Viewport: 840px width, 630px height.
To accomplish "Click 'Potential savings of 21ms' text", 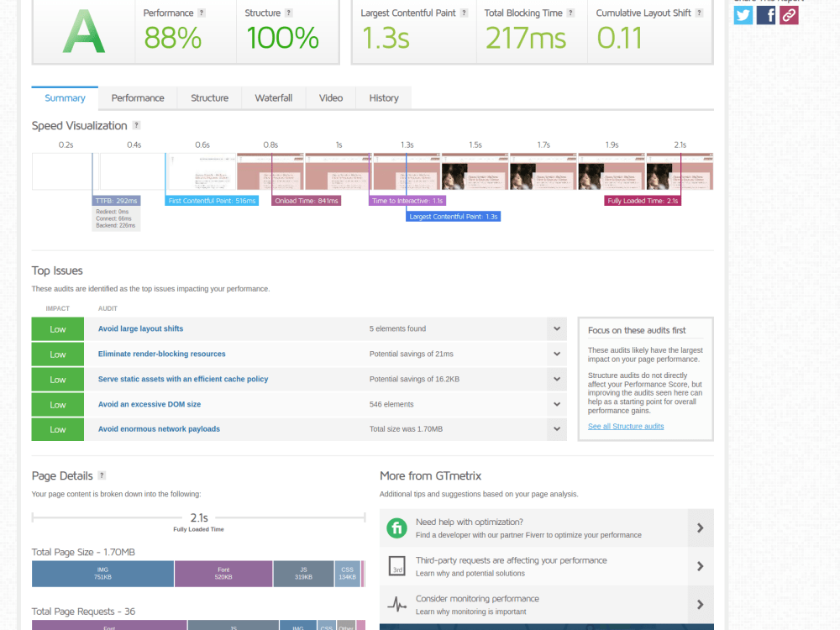I will coord(412,354).
